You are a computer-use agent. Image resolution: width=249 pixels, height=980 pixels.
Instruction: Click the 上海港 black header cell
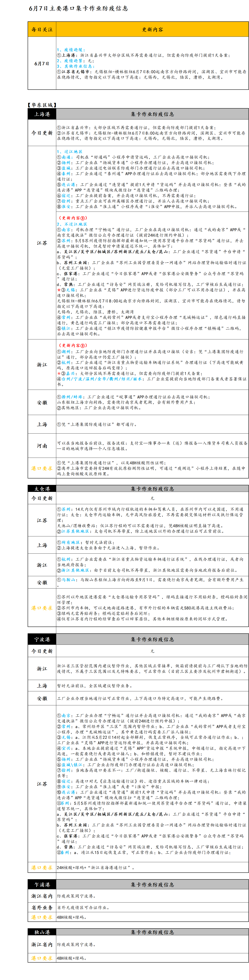(x=42, y=114)
